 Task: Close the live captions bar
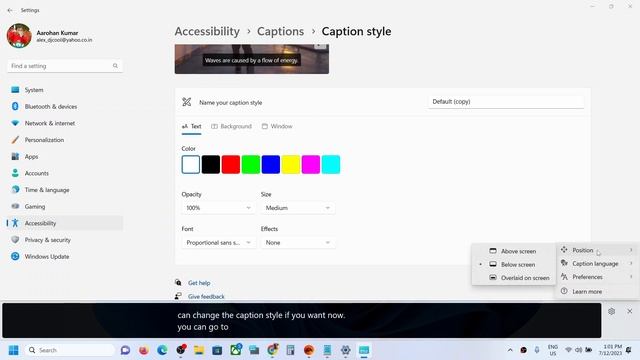pyautogui.click(x=630, y=311)
